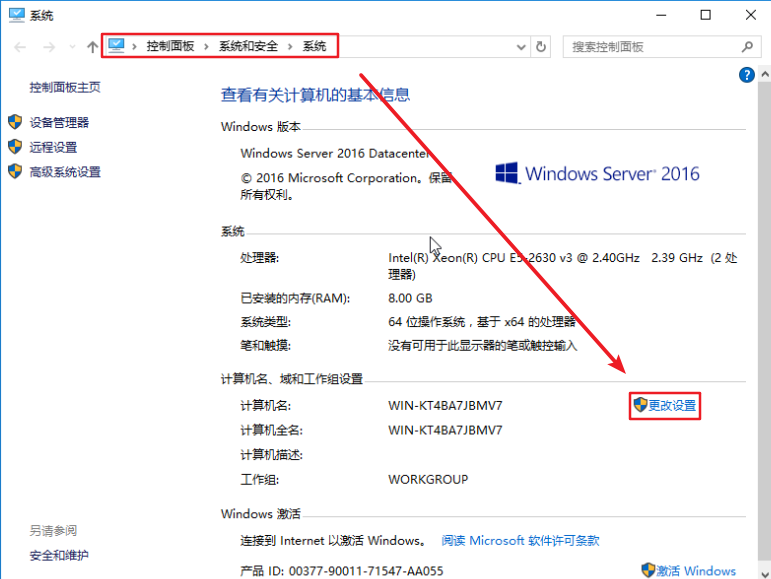
Task: Open 远程设置 link
Action: (x=53, y=147)
